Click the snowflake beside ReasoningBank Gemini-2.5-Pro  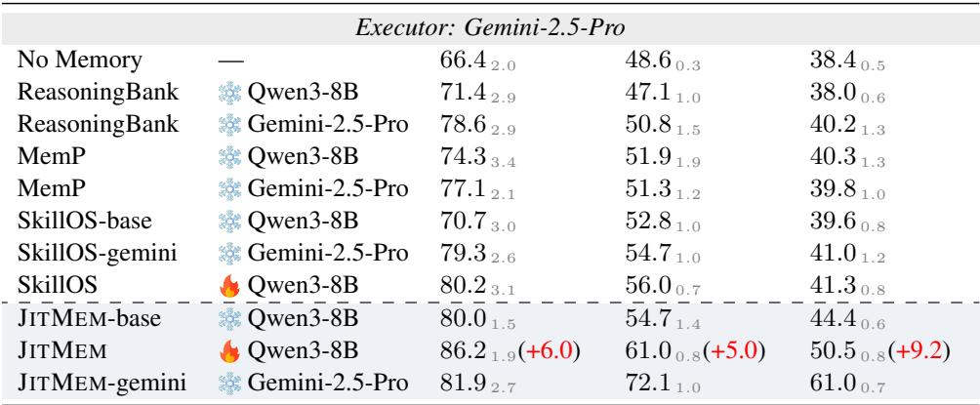(x=229, y=124)
